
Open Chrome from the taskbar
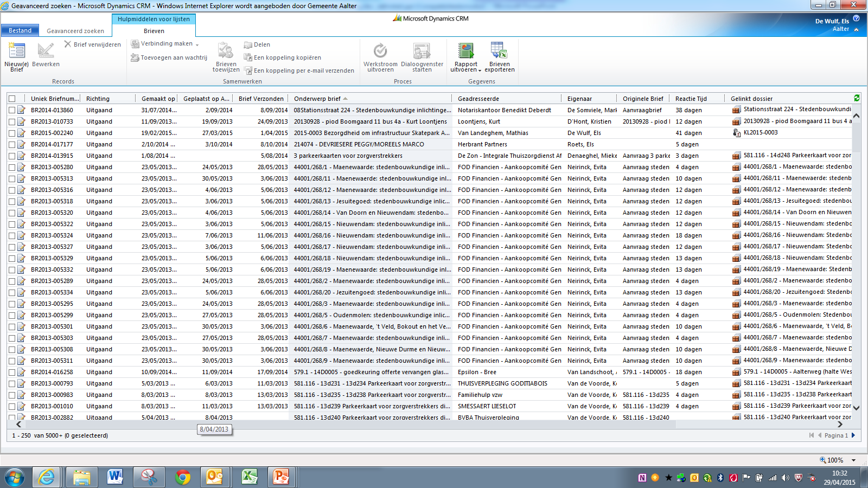pos(183,477)
